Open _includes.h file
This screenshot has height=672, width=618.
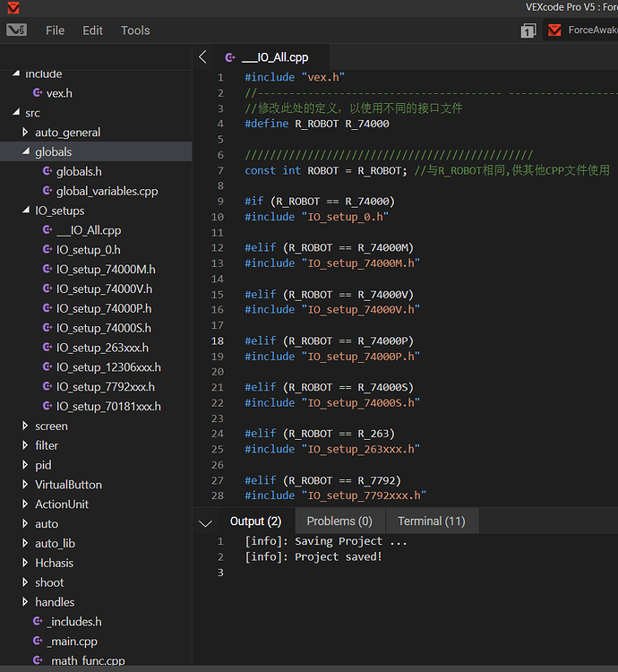[74, 622]
